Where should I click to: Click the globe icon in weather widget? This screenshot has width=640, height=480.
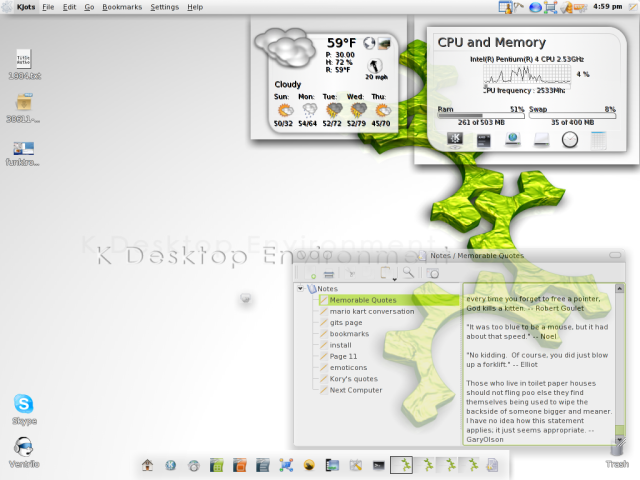point(369,43)
